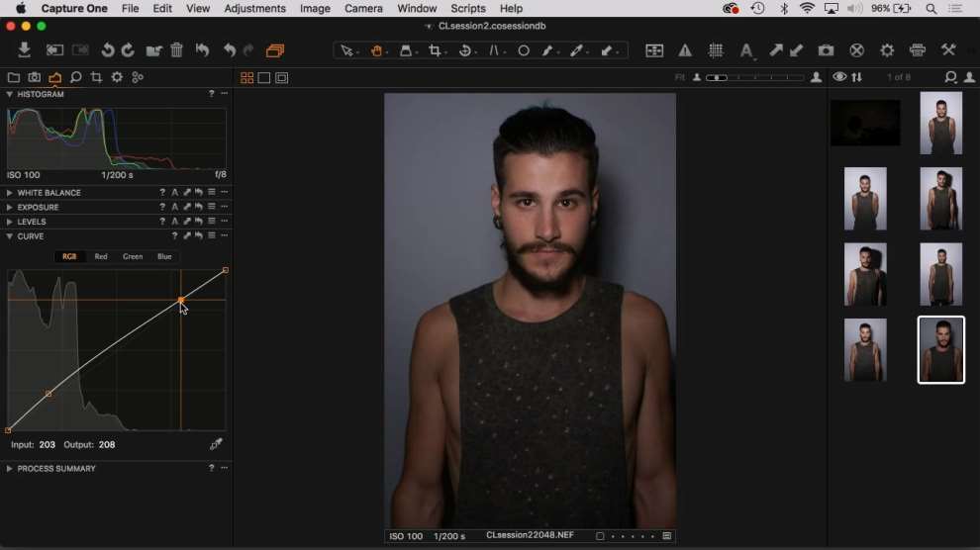Select the Rotation straighten tool
The image size is (980, 550).
(x=464, y=50)
